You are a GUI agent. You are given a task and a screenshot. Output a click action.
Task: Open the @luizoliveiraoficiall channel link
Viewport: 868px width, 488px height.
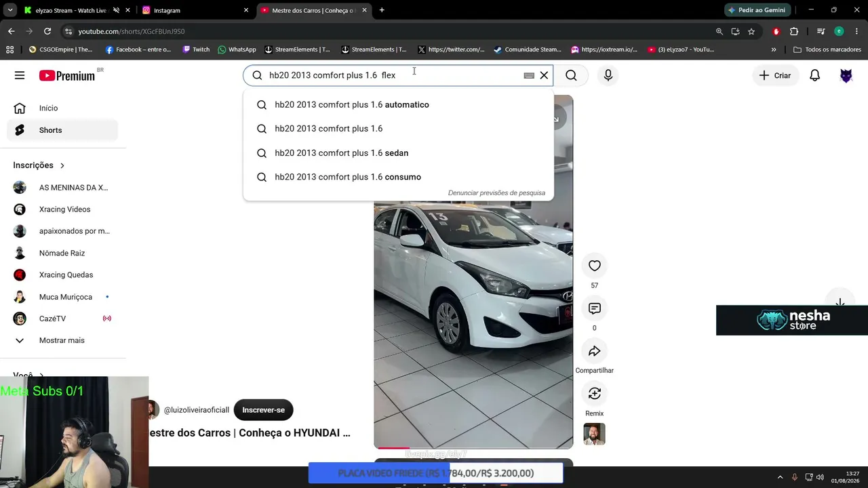tap(197, 410)
